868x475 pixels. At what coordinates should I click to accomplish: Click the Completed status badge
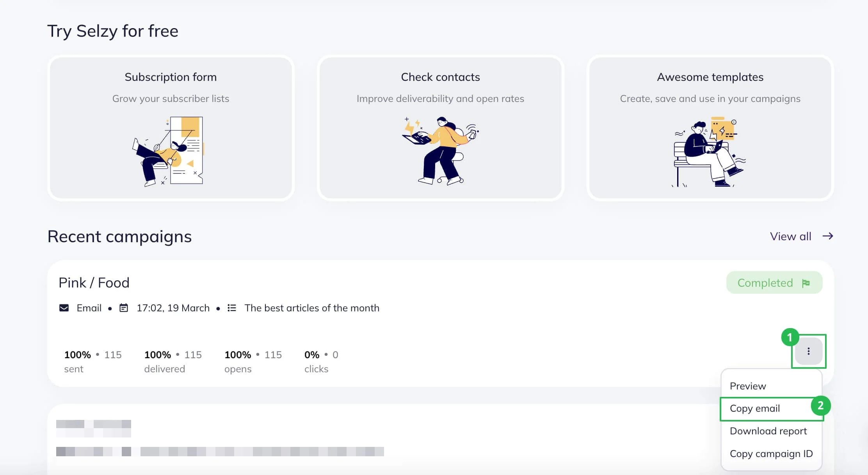pyautogui.click(x=774, y=282)
